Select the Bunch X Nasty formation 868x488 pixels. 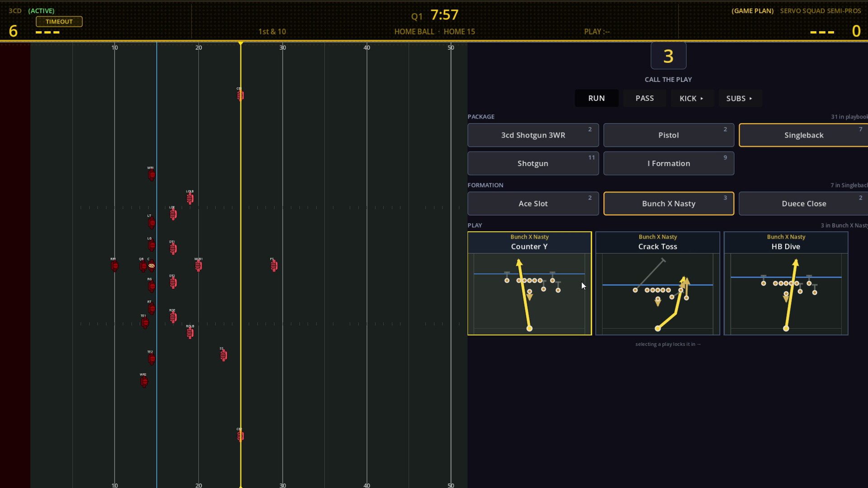pos(669,203)
